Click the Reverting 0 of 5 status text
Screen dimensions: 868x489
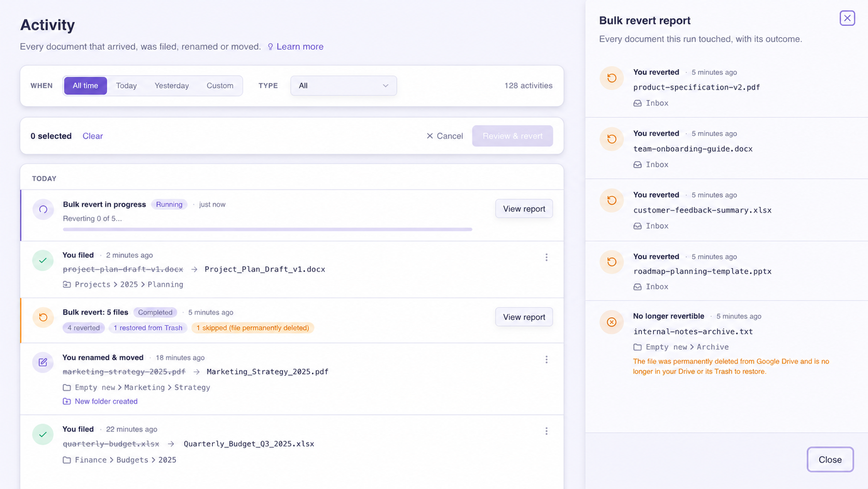click(92, 219)
